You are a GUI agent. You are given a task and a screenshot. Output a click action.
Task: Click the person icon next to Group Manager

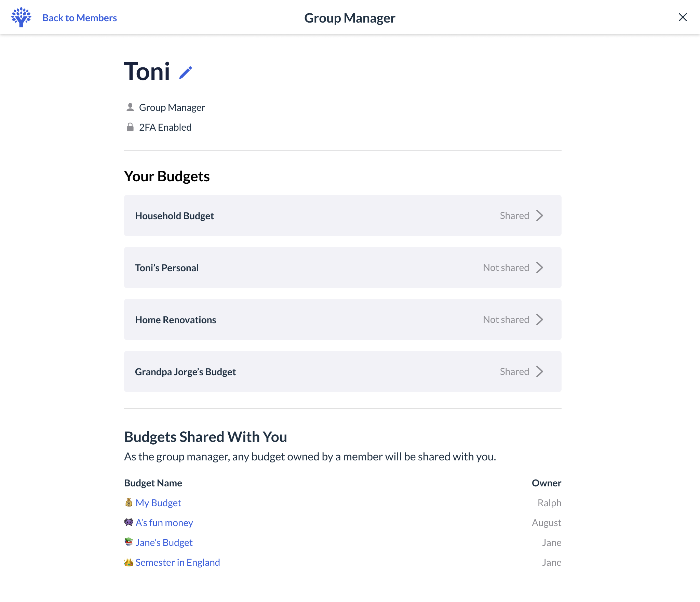[x=130, y=107]
